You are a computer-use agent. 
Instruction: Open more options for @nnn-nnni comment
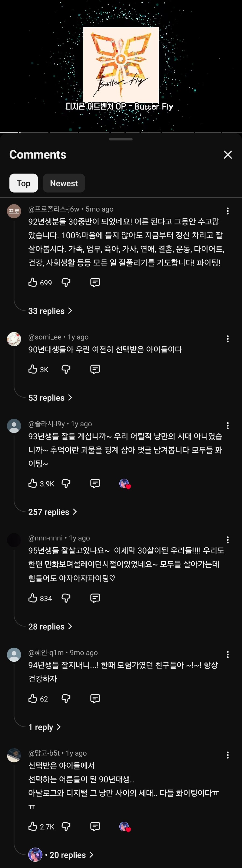(228, 540)
